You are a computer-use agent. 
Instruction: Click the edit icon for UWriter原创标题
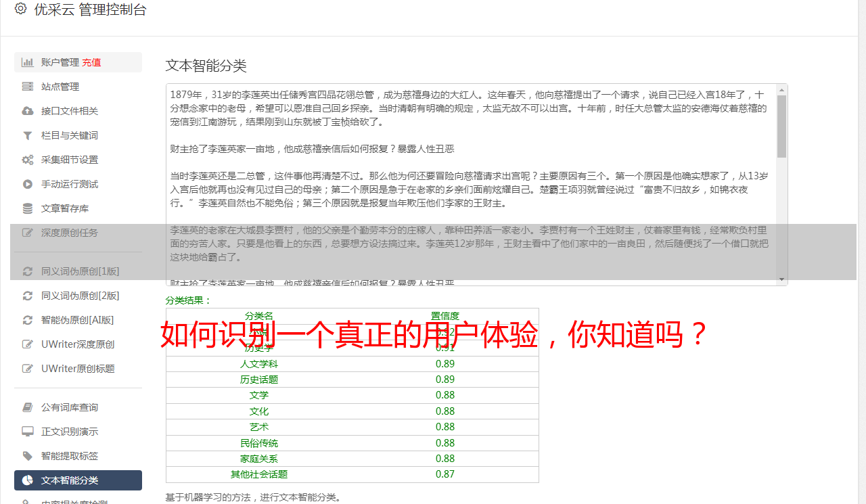(28, 369)
